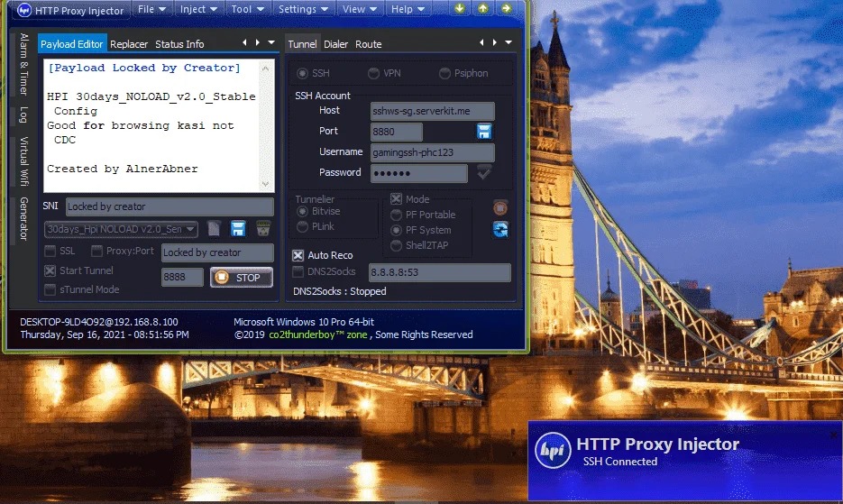Open the Tool menu

tap(247, 9)
